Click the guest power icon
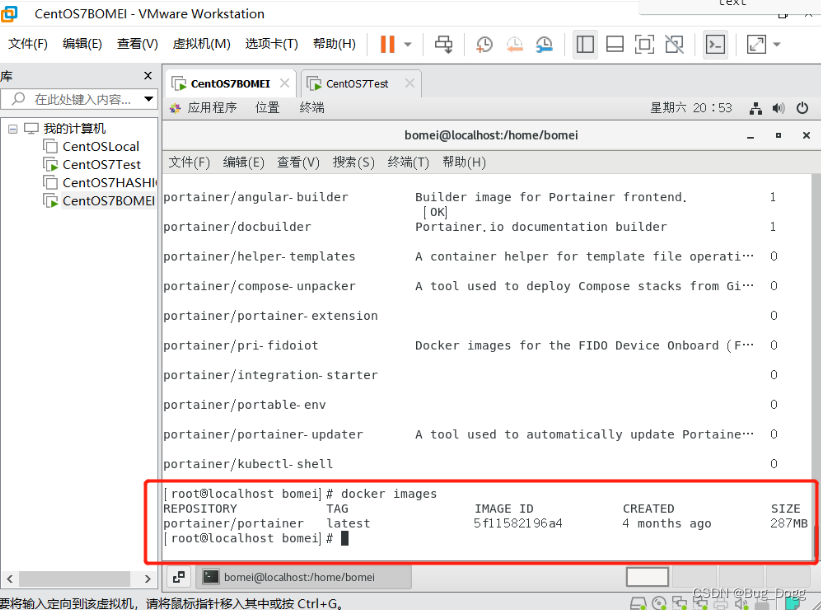The height and width of the screenshot is (610, 821). (802, 108)
